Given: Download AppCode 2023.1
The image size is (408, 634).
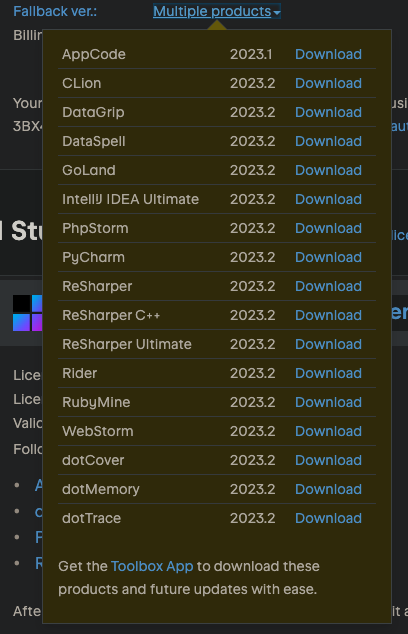Looking at the screenshot, I should [x=328, y=54].
